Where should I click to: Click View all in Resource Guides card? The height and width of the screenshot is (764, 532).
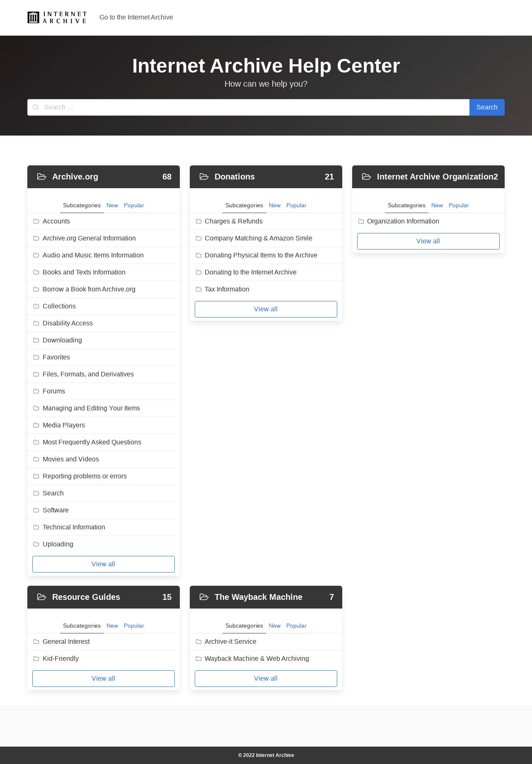[104, 679]
